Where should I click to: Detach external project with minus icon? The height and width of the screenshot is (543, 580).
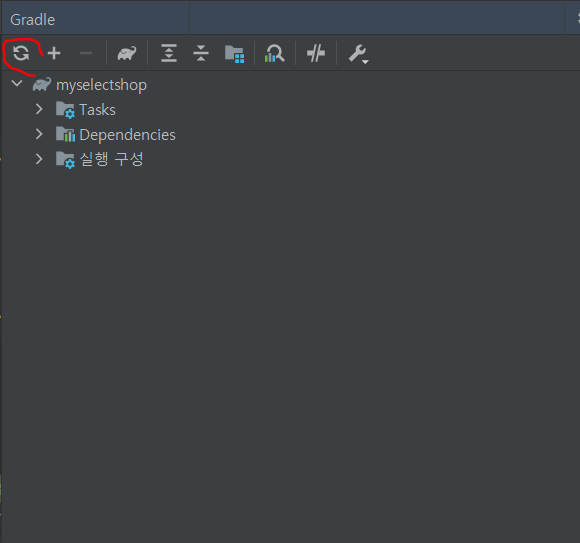pyautogui.click(x=86, y=53)
